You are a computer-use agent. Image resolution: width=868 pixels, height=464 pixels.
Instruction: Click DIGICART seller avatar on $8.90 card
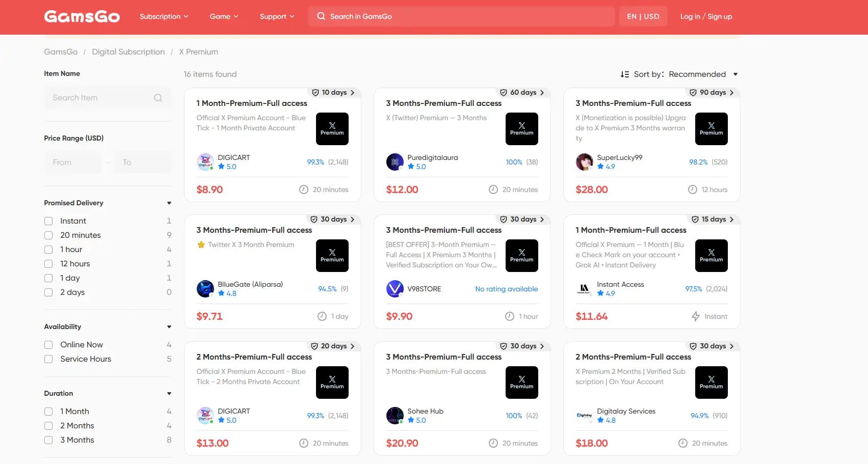(205, 162)
